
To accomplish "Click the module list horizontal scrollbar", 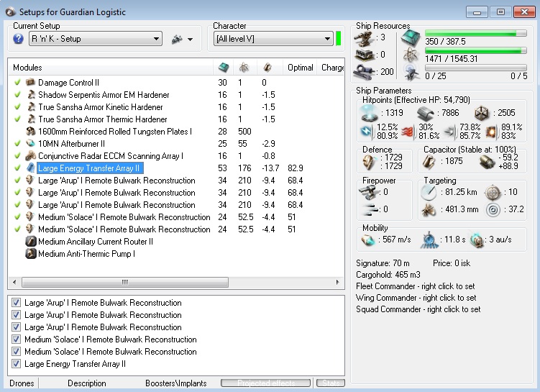I will tap(124, 283).
